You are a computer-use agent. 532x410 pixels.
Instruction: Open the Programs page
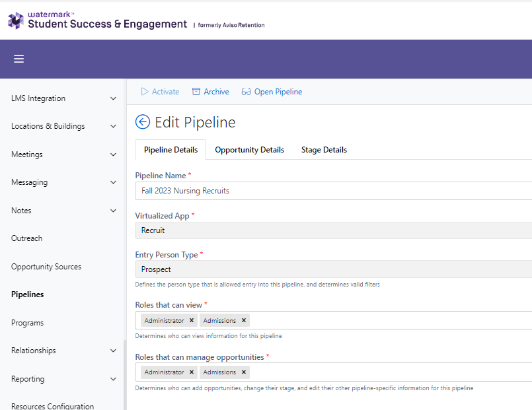[27, 322]
